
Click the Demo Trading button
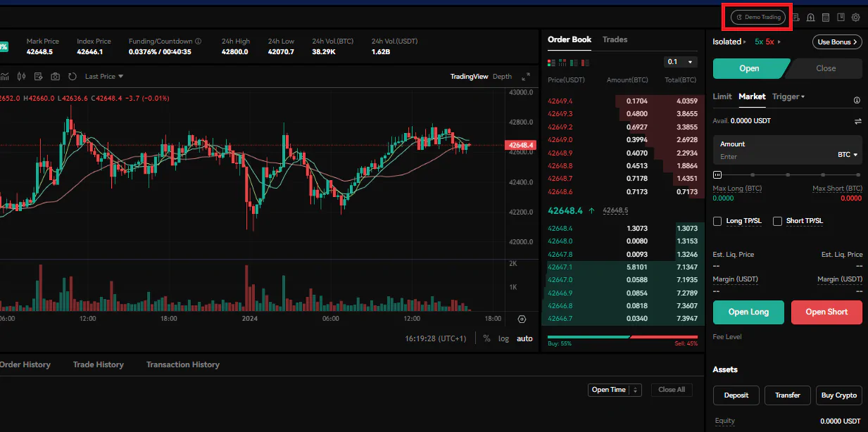point(758,18)
